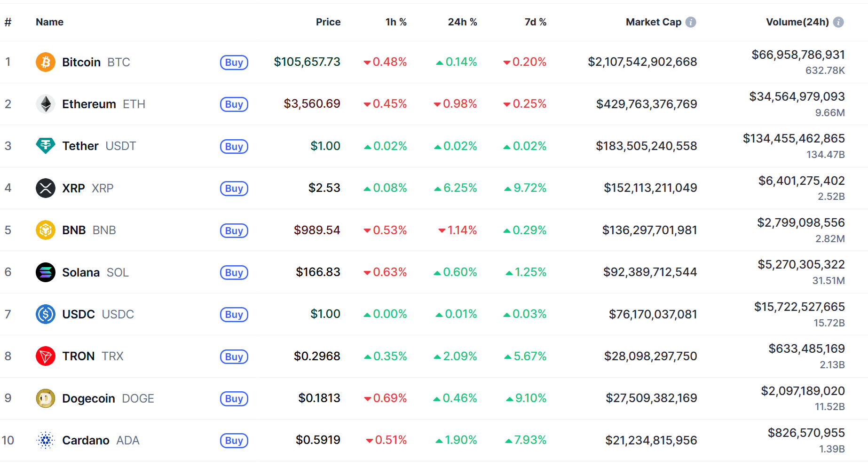The image size is (868, 467).
Task: Click Buy button for XRP
Action: (x=234, y=189)
